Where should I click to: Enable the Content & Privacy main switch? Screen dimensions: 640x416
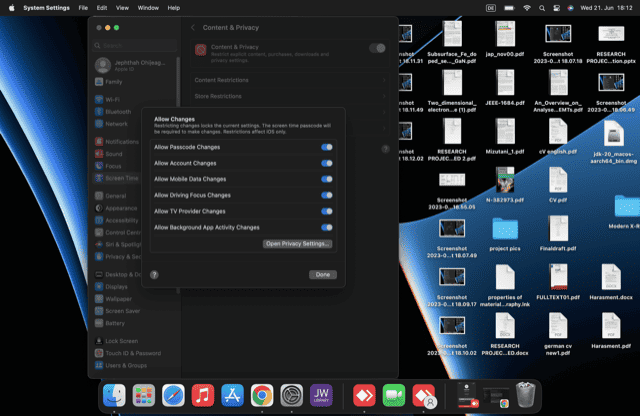(x=377, y=48)
